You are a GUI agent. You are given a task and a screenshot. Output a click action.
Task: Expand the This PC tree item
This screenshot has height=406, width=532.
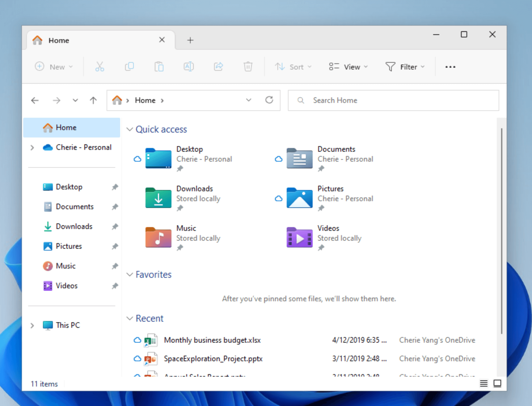[32, 325]
